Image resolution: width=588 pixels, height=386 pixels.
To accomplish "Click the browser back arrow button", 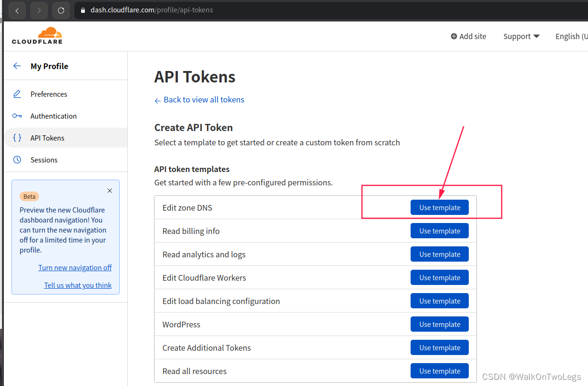I will coord(17,10).
